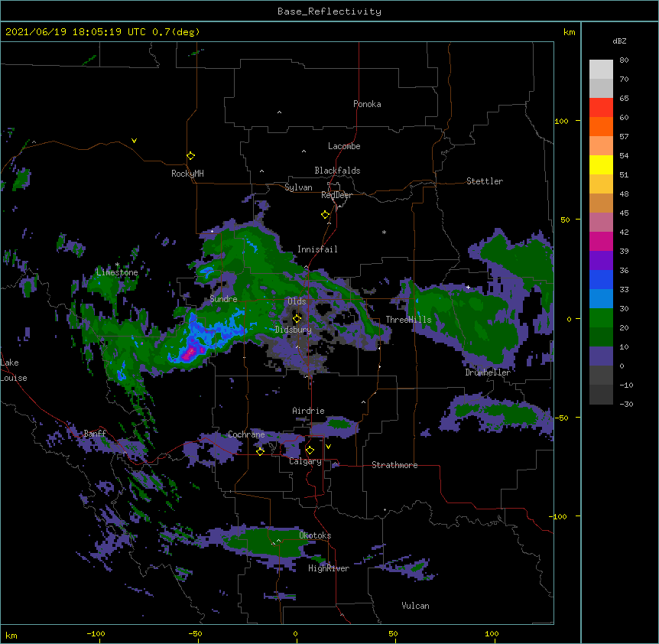Select the HighRiver label
This screenshot has height=644, width=659.
[x=329, y=569]
